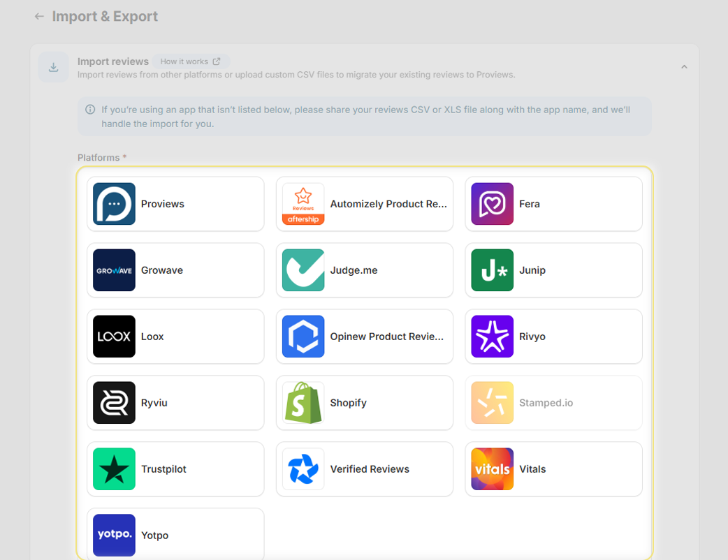
Task: Collapse the Import reviews section
Action: pyautogui.click(x=684, y=65)
